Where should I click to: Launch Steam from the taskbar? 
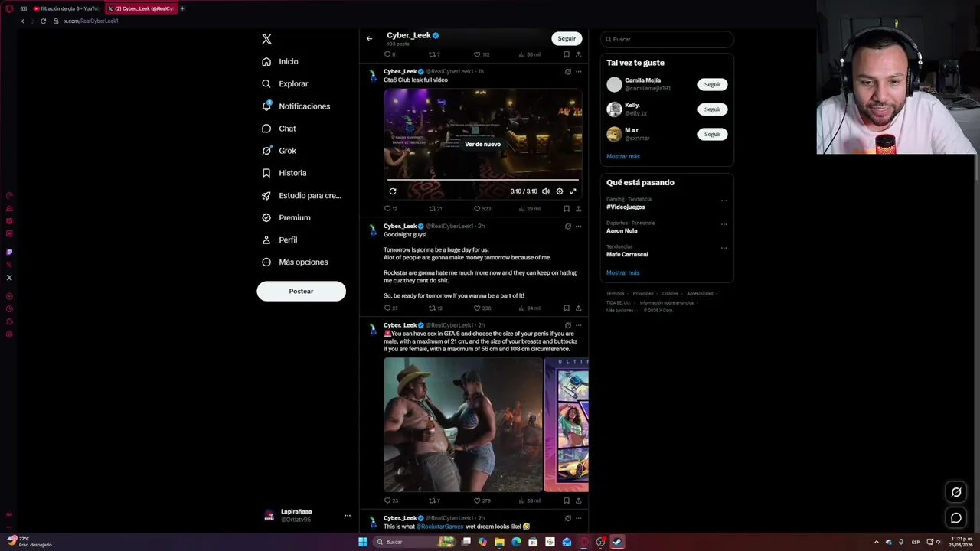point(617,542)
